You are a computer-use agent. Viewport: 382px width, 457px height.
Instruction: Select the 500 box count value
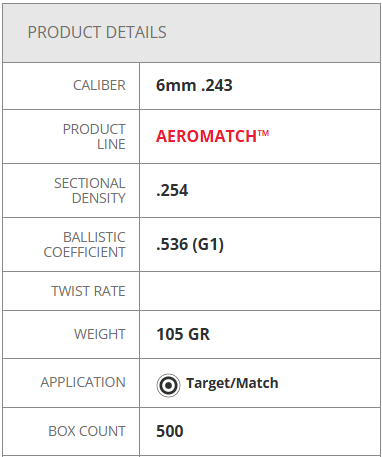coord(170,431)
